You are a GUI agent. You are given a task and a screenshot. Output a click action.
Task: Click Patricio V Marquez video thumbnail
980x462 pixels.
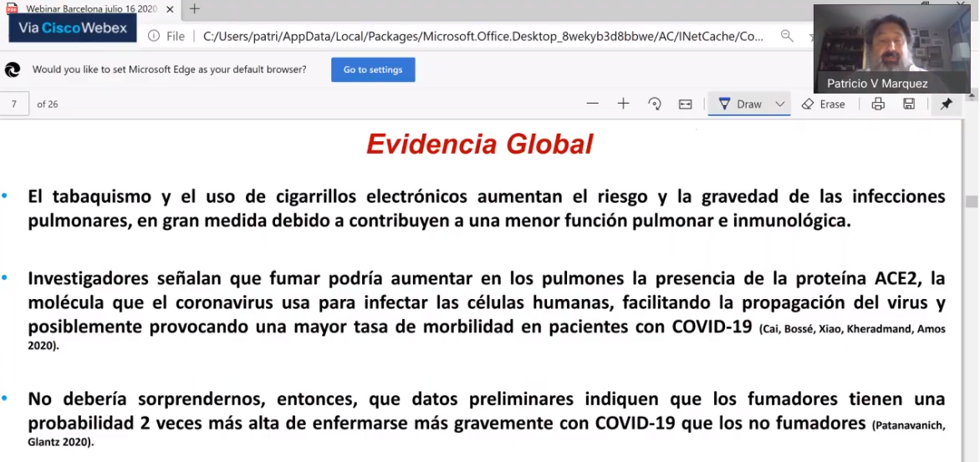coord(891,48)
